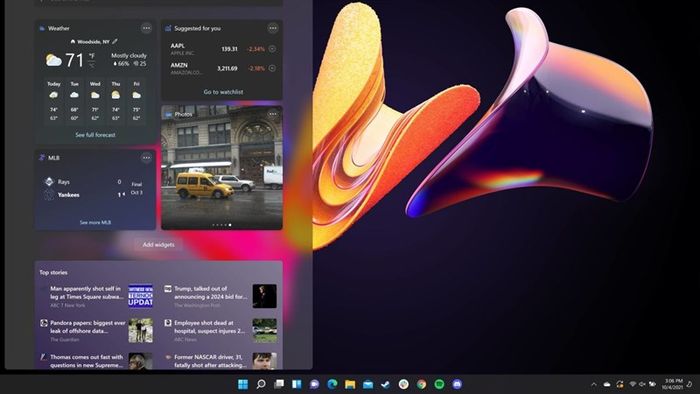
Task: Show hidden icons chevron in system tray
Action: tap(594, 384)
